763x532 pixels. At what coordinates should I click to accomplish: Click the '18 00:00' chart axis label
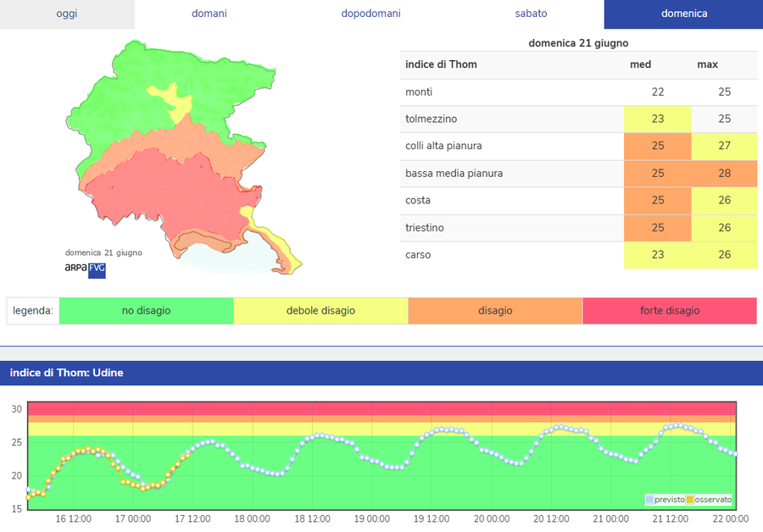point(252,519)
